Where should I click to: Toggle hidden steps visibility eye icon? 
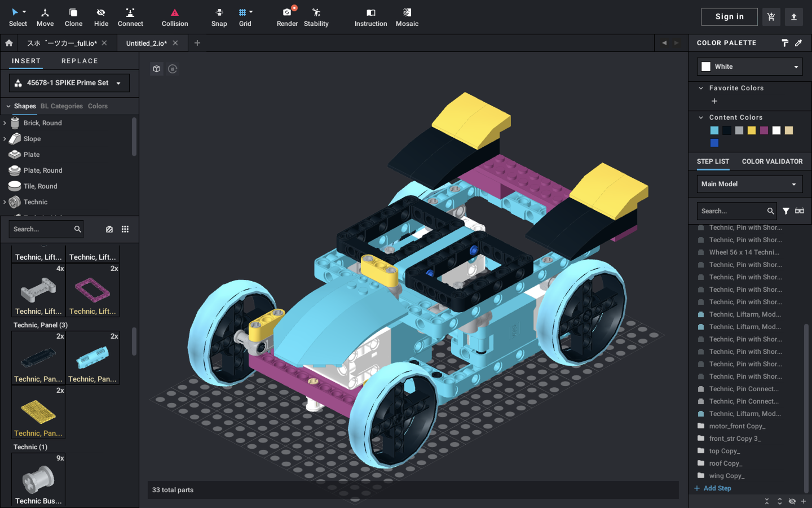792,501
